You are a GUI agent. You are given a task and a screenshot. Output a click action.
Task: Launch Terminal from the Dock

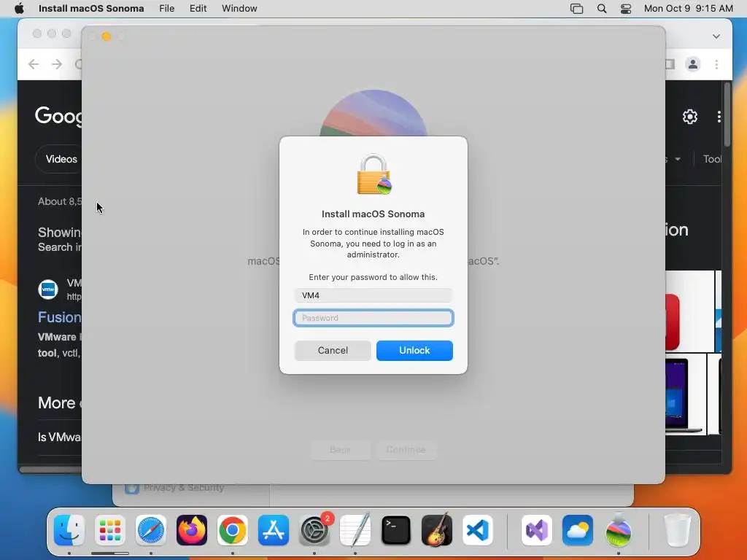[396, 530]
